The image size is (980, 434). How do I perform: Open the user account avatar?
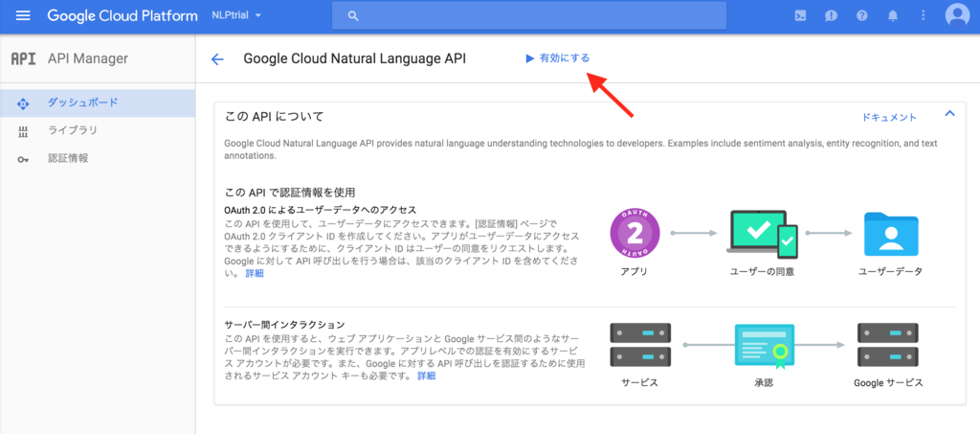(x=957, y=15)
